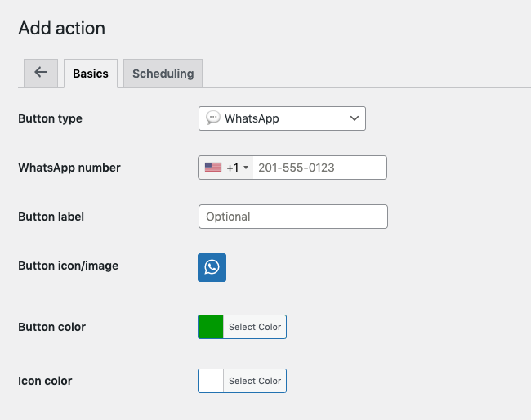
Task: Click the "Icon color" label text
Action: [x=46, y=381]
